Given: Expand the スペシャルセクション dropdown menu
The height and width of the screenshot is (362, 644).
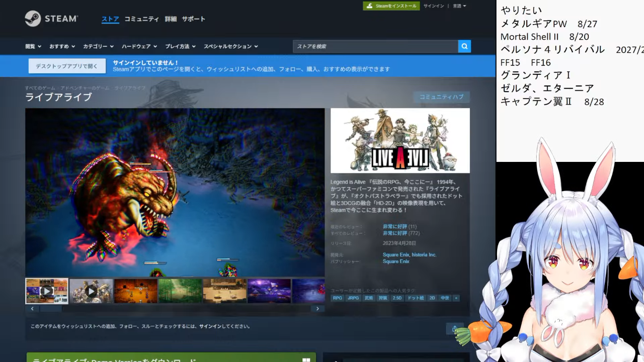Looking at the screenshot, I should point(230,46).
